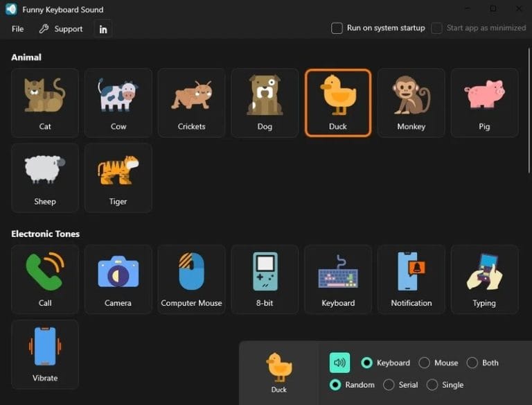Open the File menu

18,29
